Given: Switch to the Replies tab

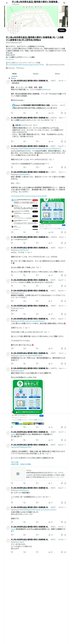Looking at the screenshot, I should 36,74.
